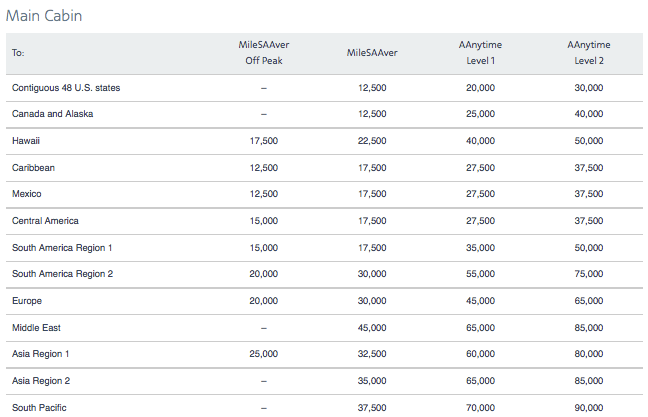
Task: Select the Europe row label
Action: 27,300
